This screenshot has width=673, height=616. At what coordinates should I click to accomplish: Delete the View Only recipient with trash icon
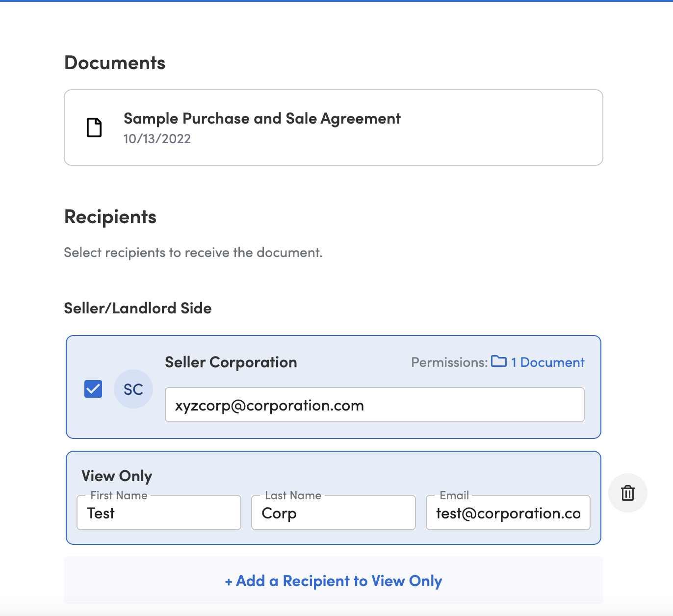[x=628, y=493]
